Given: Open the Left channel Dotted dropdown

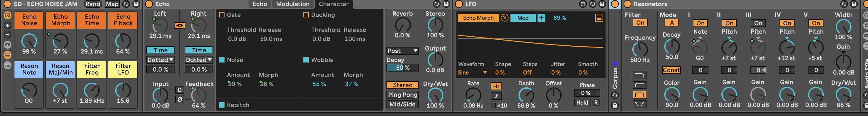Looking at the screenshot, I should (x=160, y=60).
